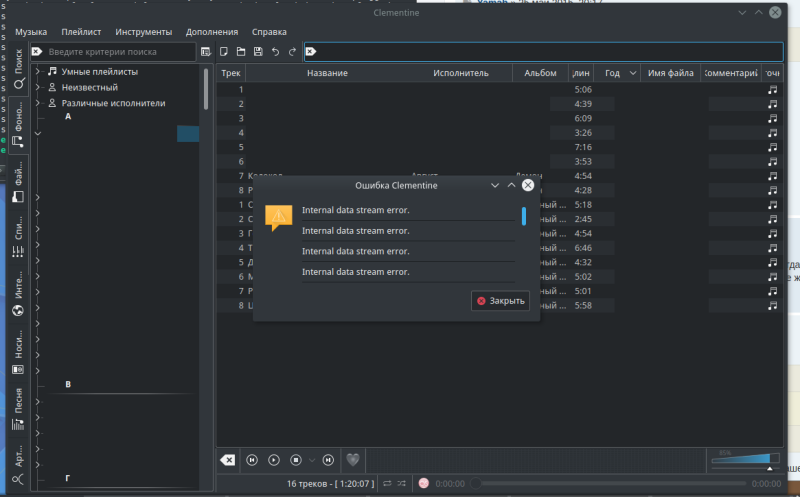Clear the playlist filter field icon
This screenshot has height=497, width=800.
[x=311, y=51]
